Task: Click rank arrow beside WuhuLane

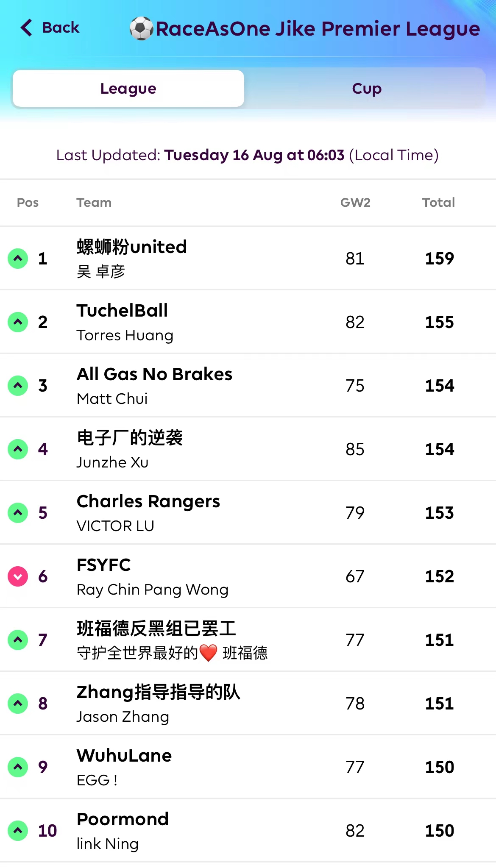Action: [18, 767]
